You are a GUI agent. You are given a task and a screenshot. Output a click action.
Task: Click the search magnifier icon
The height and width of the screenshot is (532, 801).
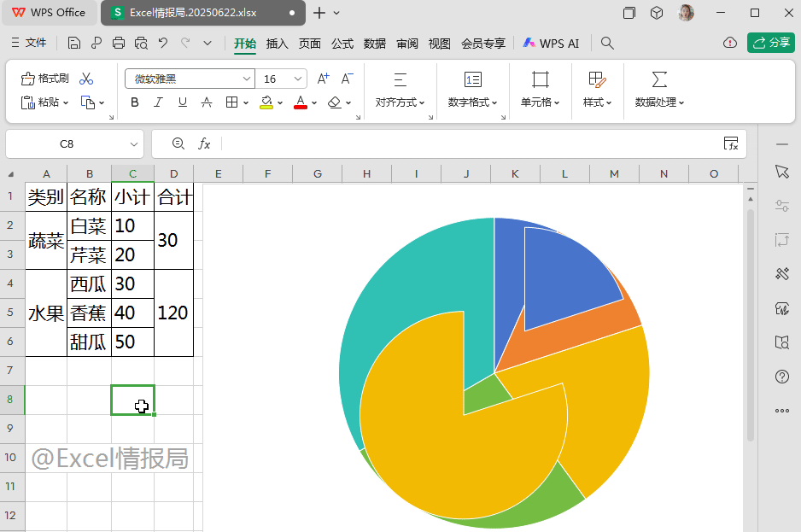[x=607, y=43]
